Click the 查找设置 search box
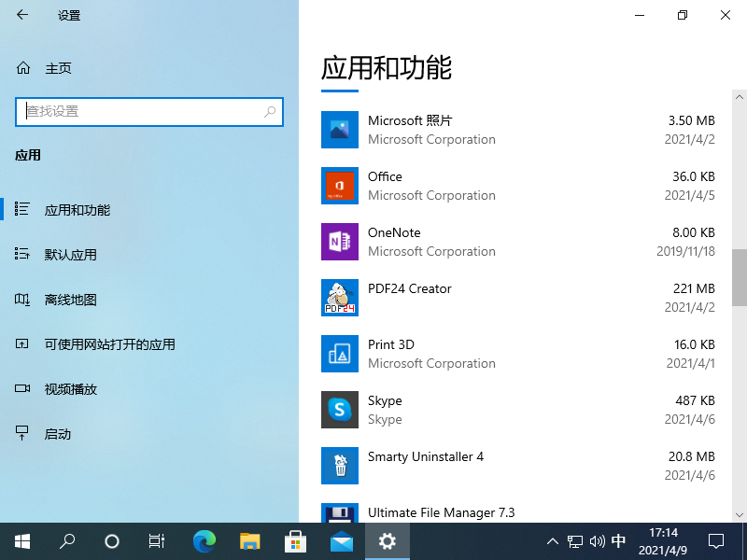The height and width of the screenshot is (560, 747). point(140,111)
